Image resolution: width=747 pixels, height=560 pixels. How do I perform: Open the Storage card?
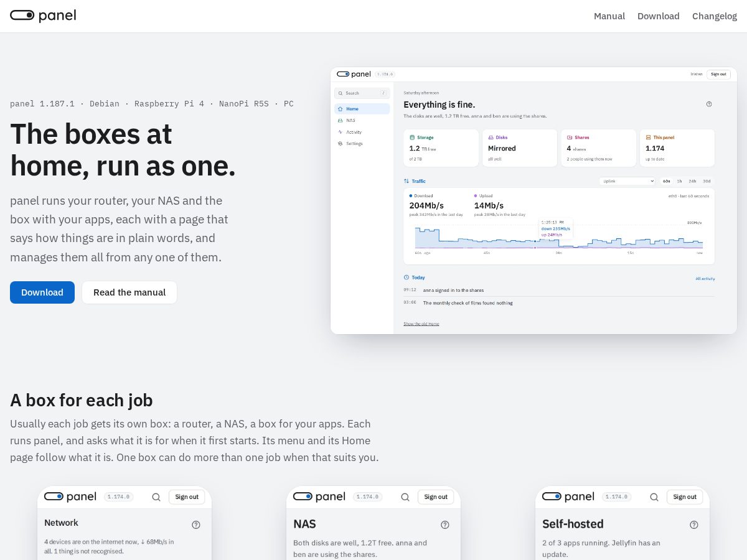coord(441,148)
